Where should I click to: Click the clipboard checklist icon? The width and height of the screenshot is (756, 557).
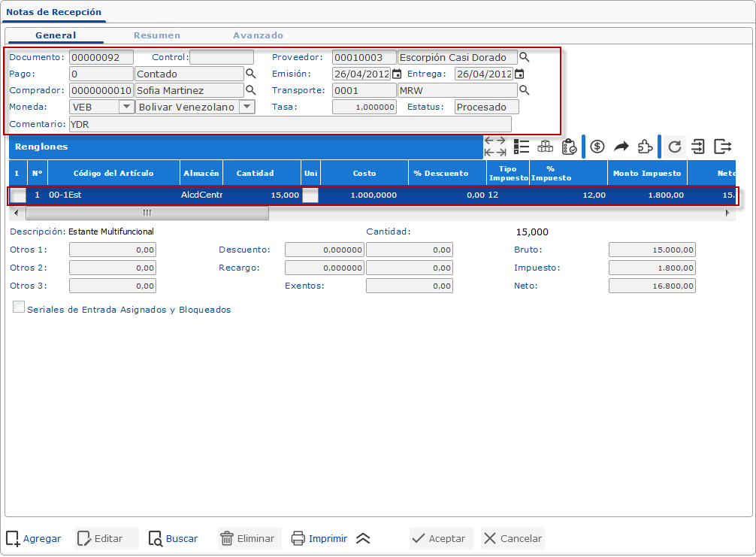pyautogui.click(x=569, y=146)
